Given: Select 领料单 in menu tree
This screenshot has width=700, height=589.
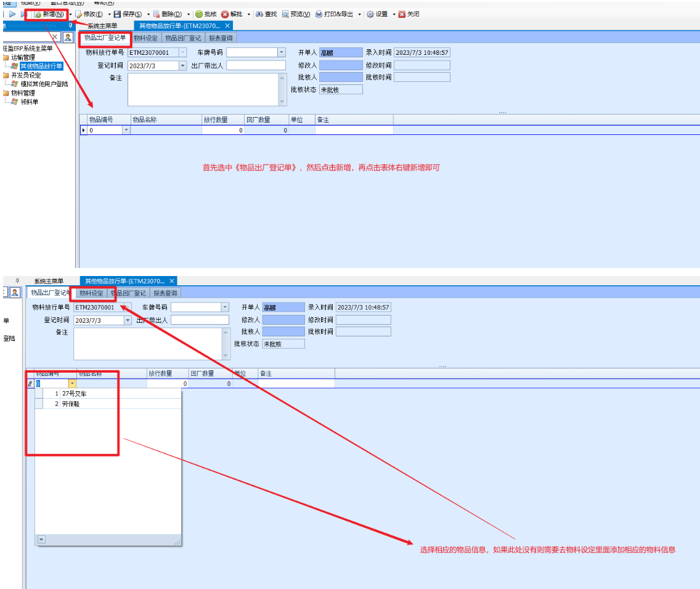Looking at the screenshot, I should (x=30, y=102).
